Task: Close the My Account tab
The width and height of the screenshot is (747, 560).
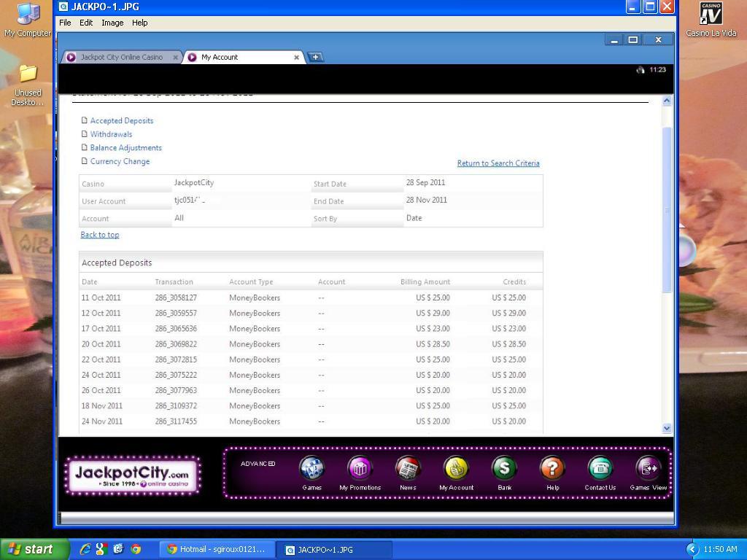Action: pos(296,57)
